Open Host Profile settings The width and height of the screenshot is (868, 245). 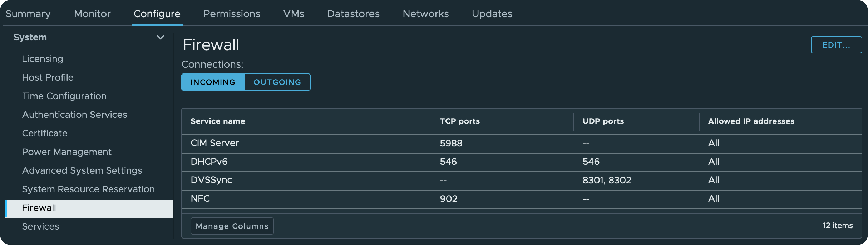tap(48, 77)
